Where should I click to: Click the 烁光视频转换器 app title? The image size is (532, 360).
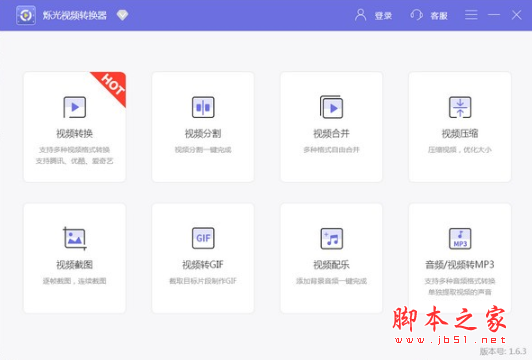pos(75,15)
